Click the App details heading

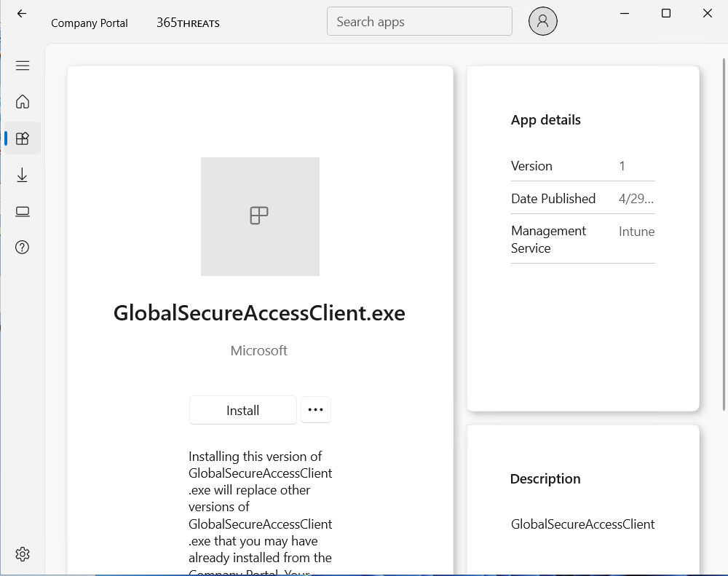[x=545, y=120]
